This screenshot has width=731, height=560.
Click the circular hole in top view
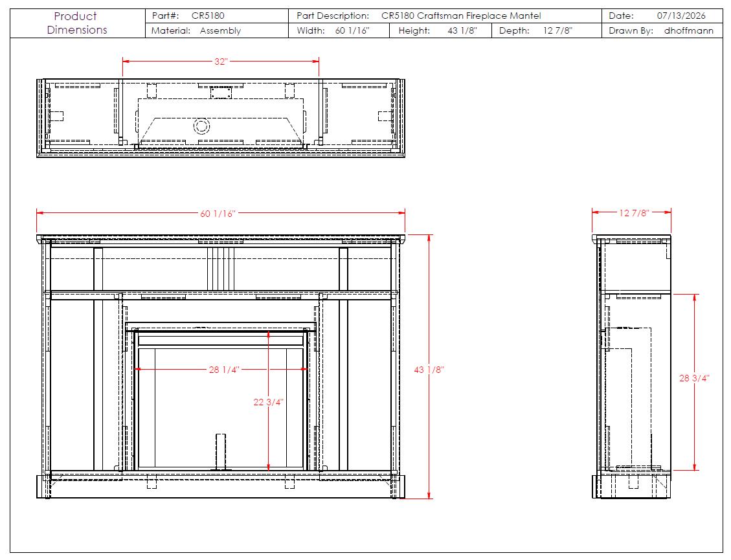(201, 126)
